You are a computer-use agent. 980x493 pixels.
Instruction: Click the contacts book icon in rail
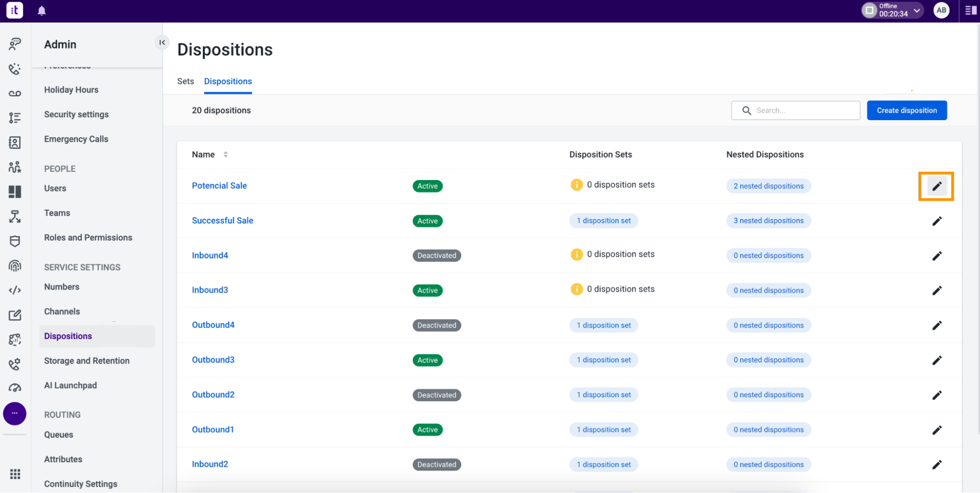[x=15, y=142]
